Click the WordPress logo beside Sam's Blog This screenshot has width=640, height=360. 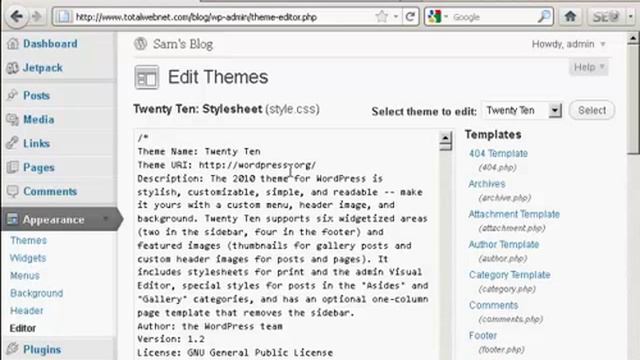tap(140, 44)
